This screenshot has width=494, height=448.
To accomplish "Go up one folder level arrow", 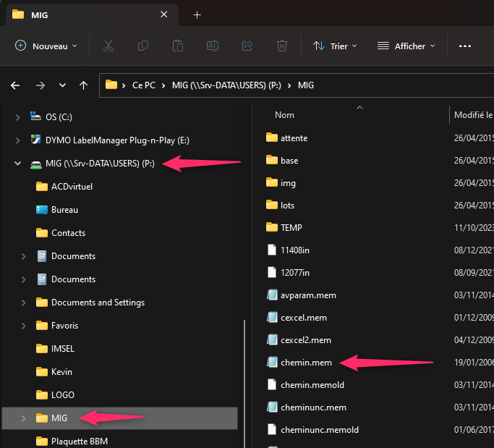I will (84, 85).
